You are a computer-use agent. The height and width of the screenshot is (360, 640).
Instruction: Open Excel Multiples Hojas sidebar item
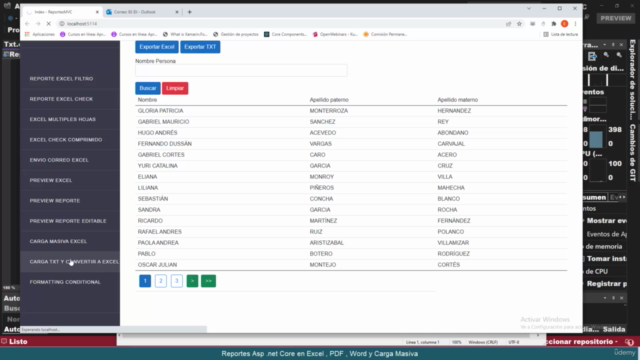tap(62, 119)
